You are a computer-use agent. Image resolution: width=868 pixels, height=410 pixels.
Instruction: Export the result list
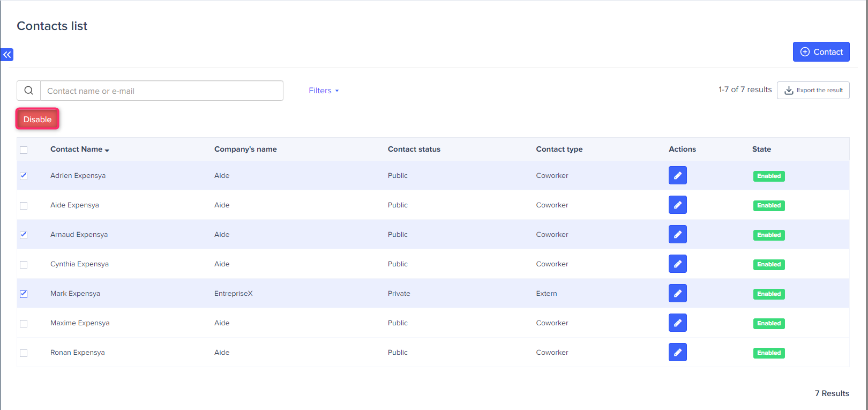[x=813, y=90]
